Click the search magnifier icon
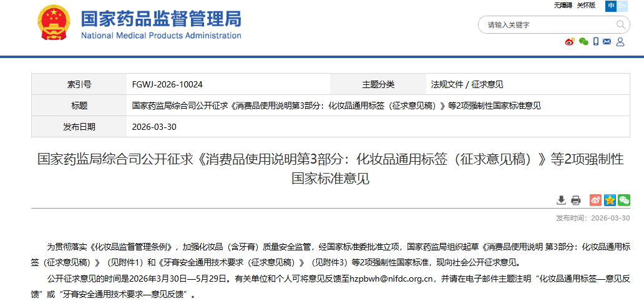 [x=621, y=25]
